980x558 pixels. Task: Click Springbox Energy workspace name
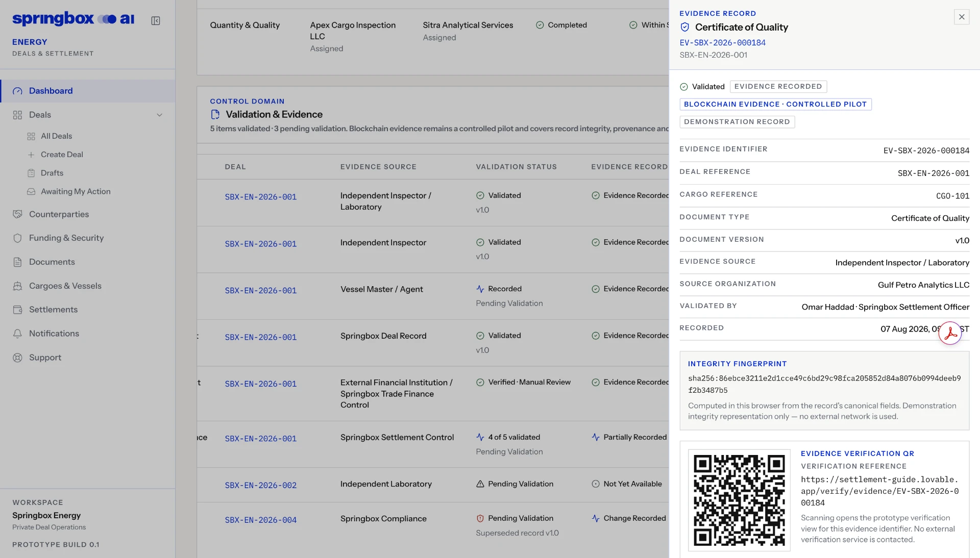click(x=46, y=516)
